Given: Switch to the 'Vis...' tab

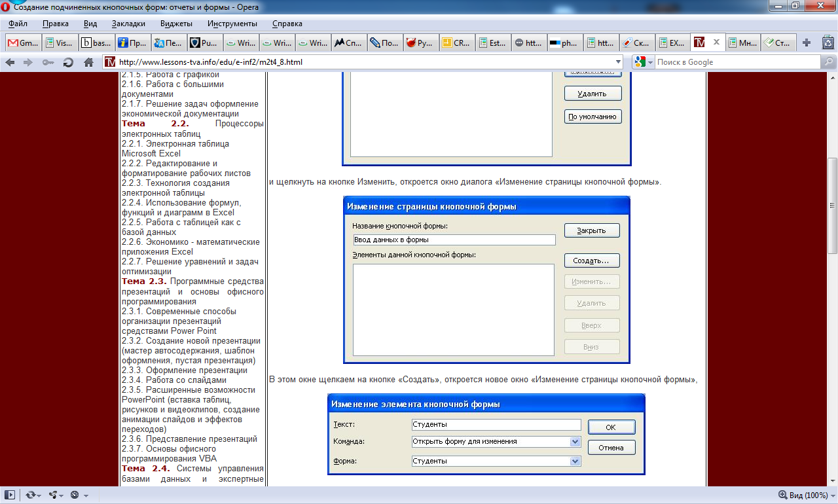Looking at the screenshot, I should [60, 43].
